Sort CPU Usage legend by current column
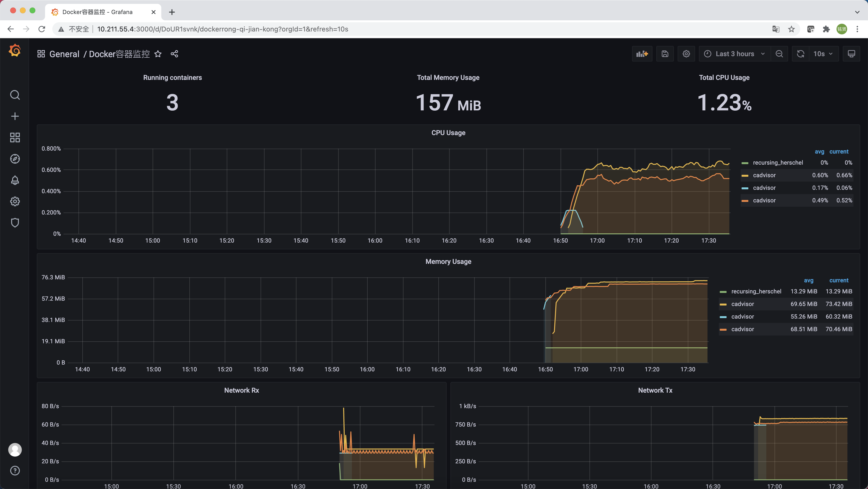Screen dimensions: 868x489 pos(839,152)
